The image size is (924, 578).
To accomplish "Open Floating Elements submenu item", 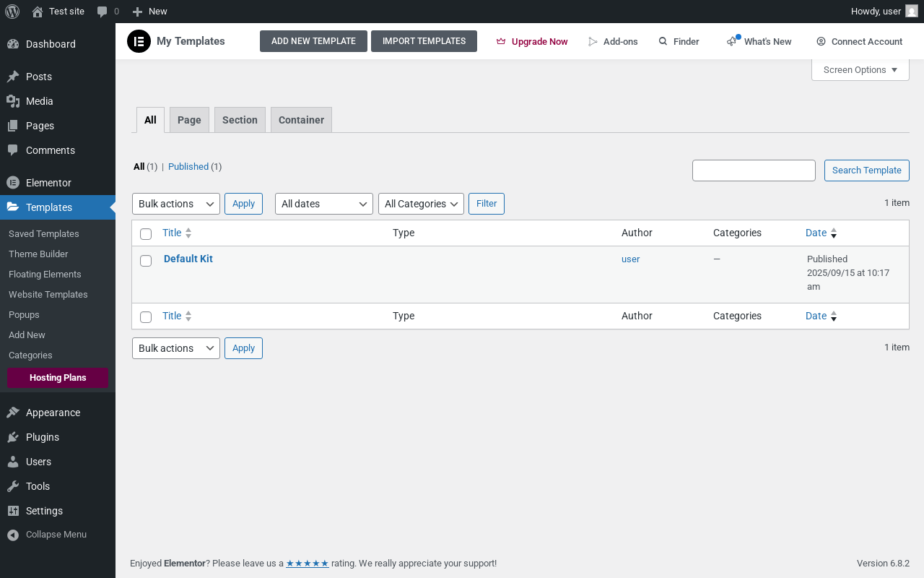I will click(45, 275).
